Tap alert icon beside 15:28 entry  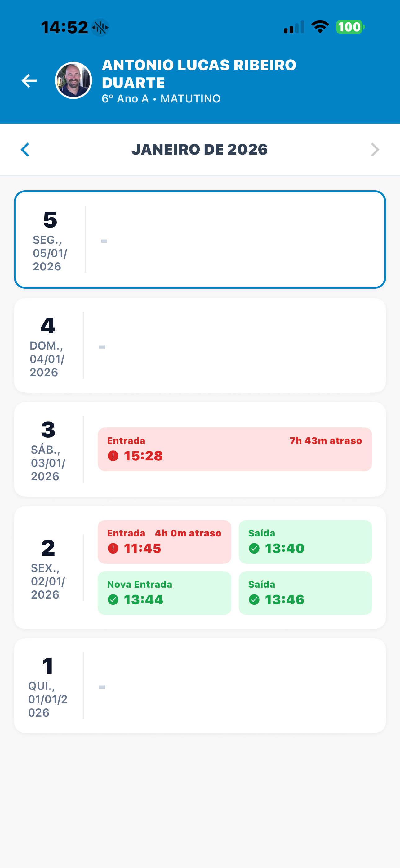(113, 456)
